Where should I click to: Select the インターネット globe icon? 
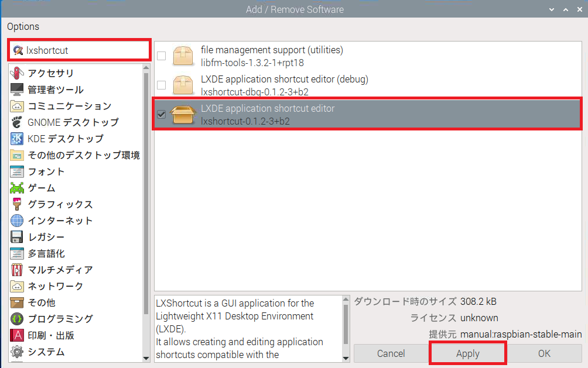17,221
